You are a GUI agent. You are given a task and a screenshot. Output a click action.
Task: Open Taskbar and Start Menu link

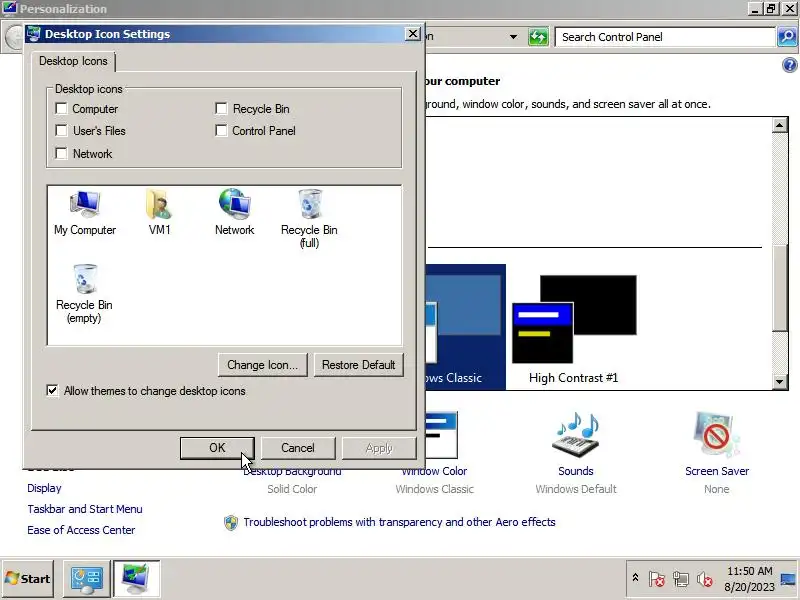point(85,509)
